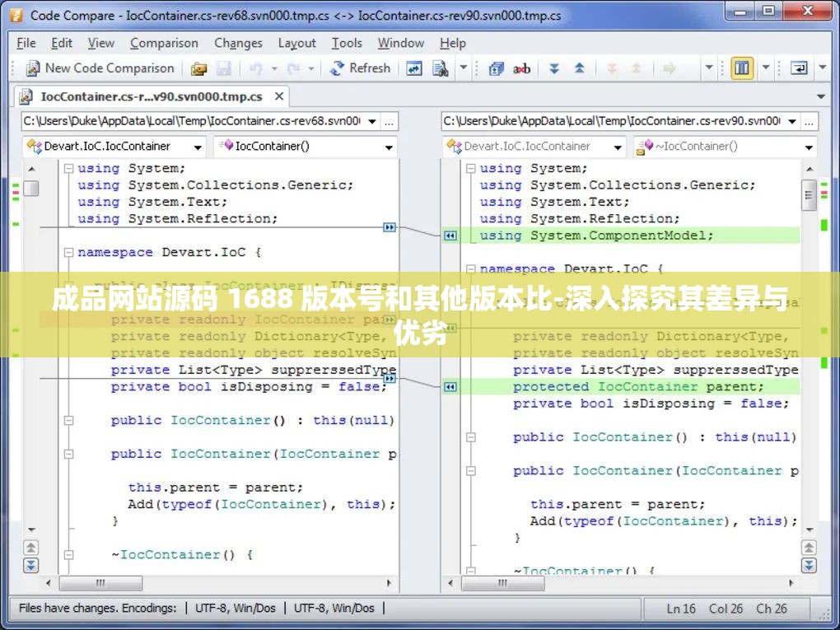Click the Refresh comparison icon
This screenshot has width=840, height=630.
pyautogui.click(x=360, y=68)
